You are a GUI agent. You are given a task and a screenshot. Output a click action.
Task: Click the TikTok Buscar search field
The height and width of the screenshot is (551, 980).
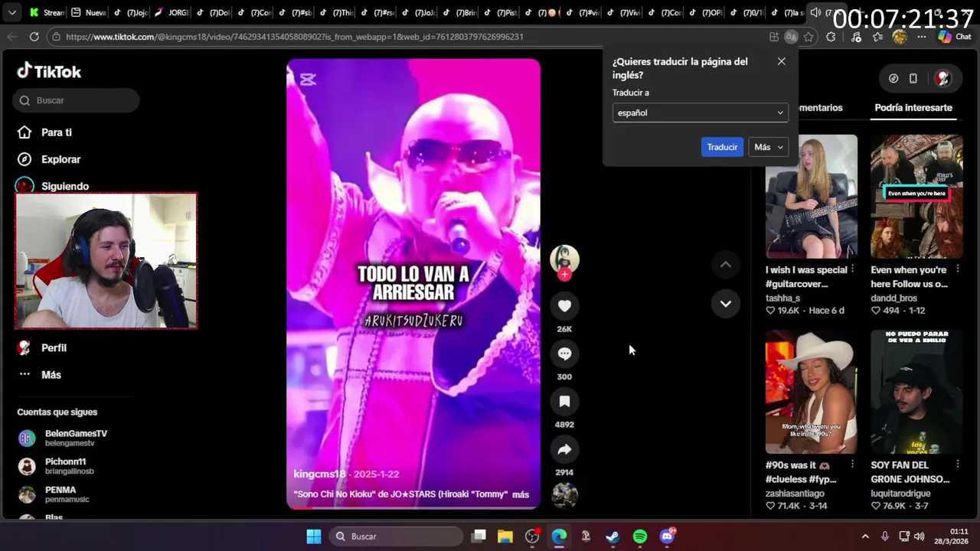[x=76, y=100]
